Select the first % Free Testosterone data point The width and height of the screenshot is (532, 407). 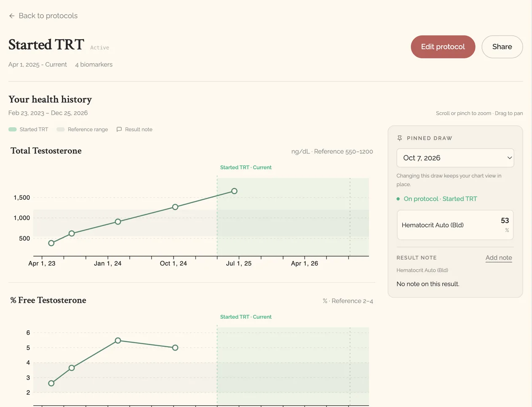coord(51,383)
